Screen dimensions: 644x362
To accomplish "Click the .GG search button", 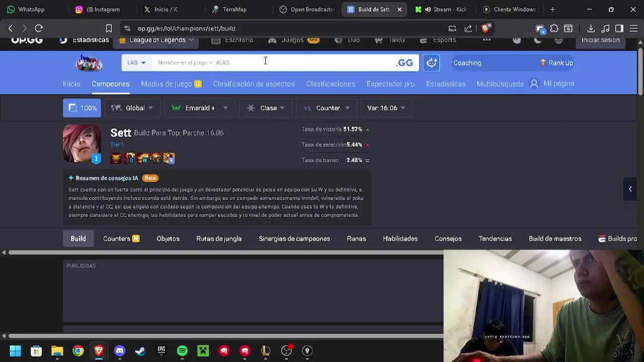I will (x=405, y=62).
